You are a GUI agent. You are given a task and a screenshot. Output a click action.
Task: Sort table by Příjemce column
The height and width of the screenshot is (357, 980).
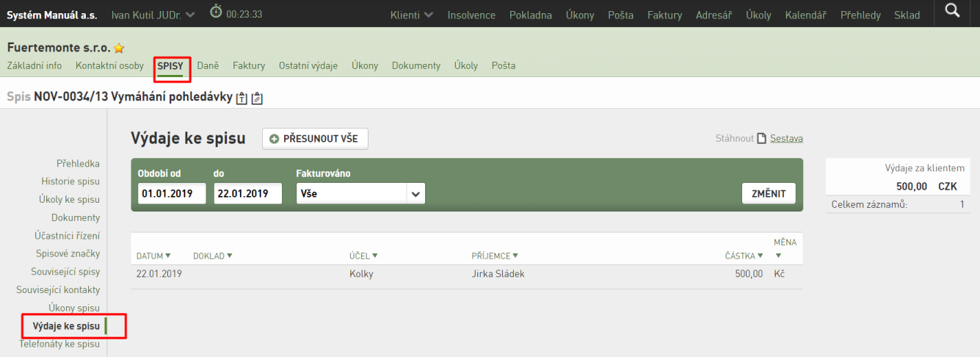pyautogui.click(x=495, y=256)
